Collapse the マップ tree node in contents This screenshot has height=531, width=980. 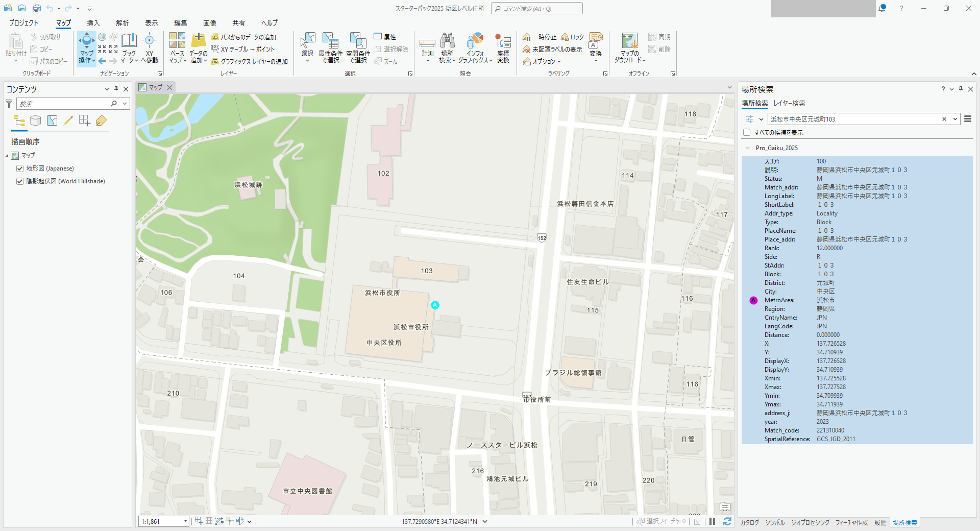pyautogui.click(x=7, y=156)
